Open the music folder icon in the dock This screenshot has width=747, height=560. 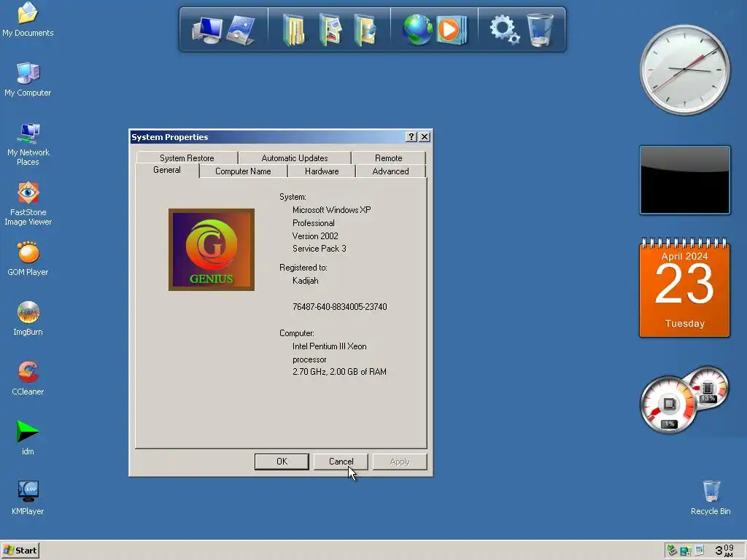click(365, 30)
